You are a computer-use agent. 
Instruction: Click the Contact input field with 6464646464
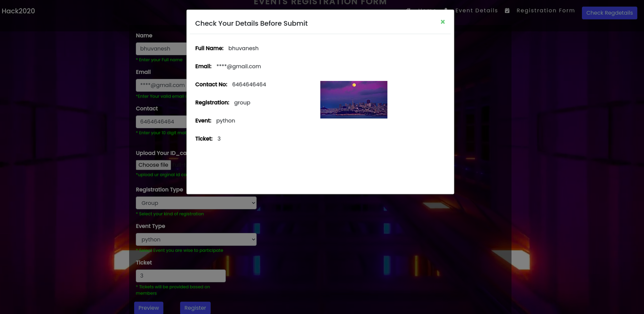[162, 122]
